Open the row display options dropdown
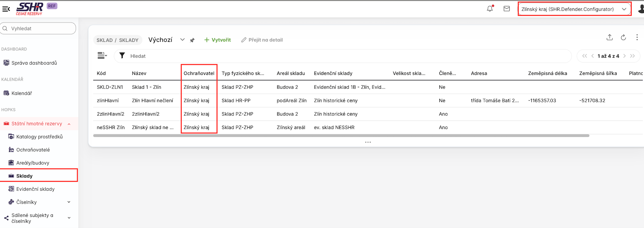This screenshot has height=228, width=644. 102,56
